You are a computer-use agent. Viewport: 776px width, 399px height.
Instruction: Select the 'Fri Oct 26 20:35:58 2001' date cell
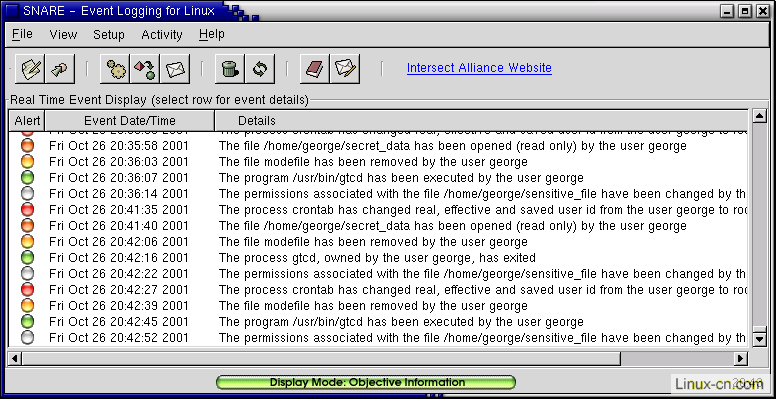coord(119,146)
